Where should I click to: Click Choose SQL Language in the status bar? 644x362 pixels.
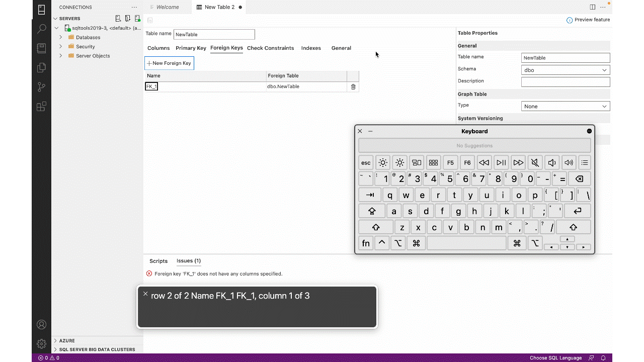click(555, 357)
